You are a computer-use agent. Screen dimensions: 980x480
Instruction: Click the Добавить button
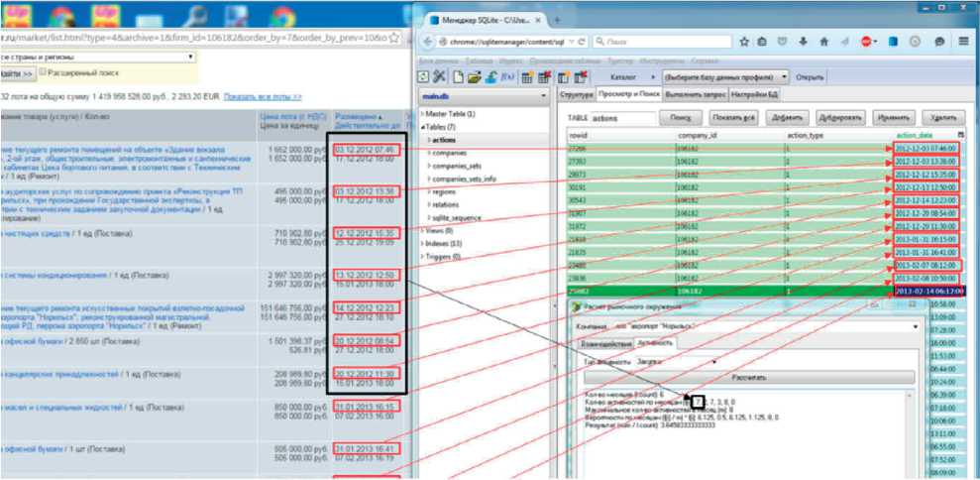(788, 118)
